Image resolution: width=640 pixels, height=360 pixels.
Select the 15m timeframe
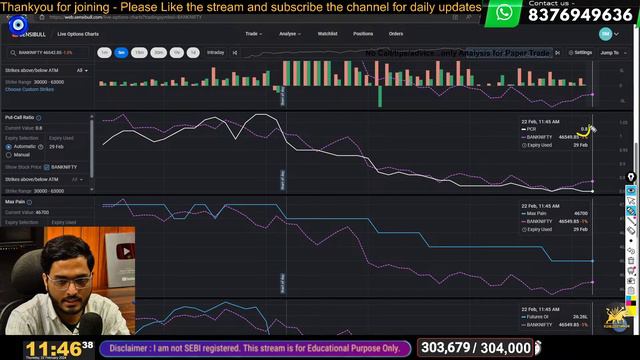pos(139,53)
